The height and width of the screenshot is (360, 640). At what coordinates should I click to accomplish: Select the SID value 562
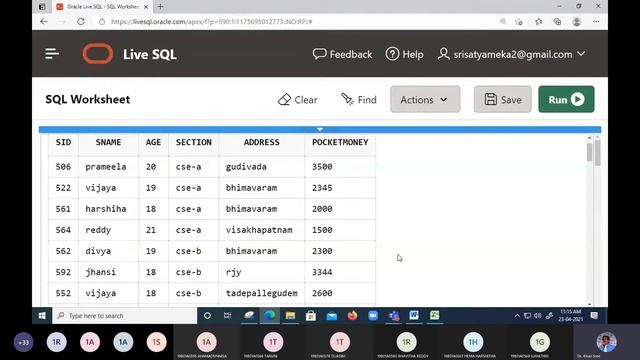pos(63,251)
